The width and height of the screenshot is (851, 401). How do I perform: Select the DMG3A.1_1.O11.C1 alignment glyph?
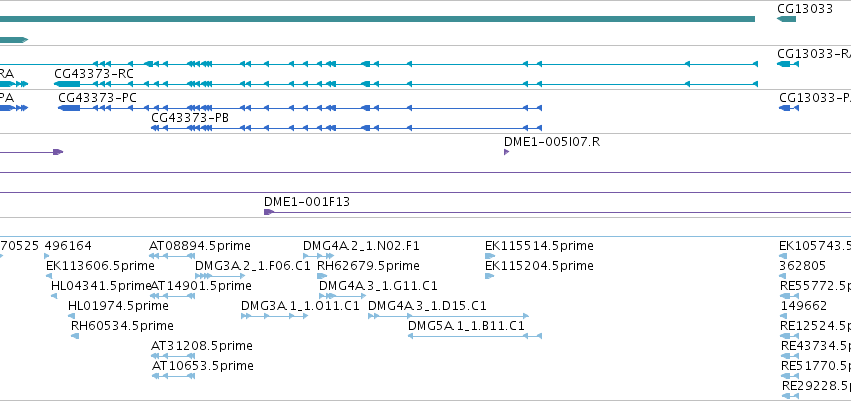(x=275, y=316)
